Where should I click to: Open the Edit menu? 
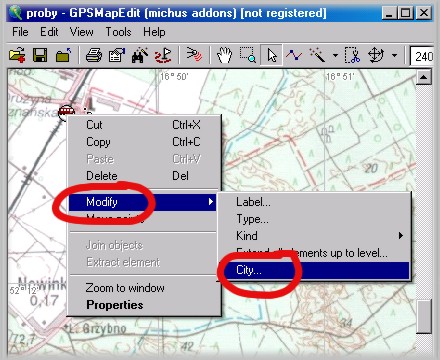pos(49,32)
